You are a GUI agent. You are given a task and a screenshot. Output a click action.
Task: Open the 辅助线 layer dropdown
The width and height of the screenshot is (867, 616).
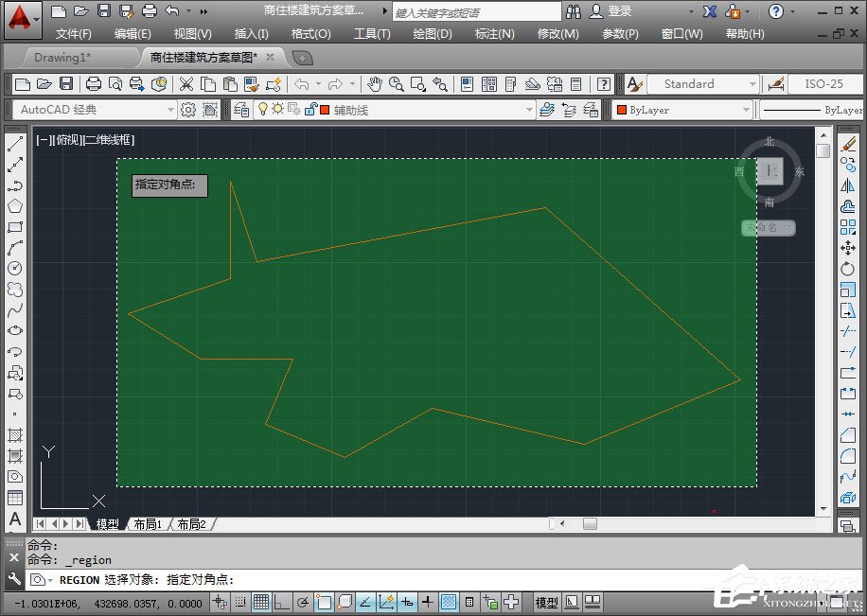tap(531, 109)
